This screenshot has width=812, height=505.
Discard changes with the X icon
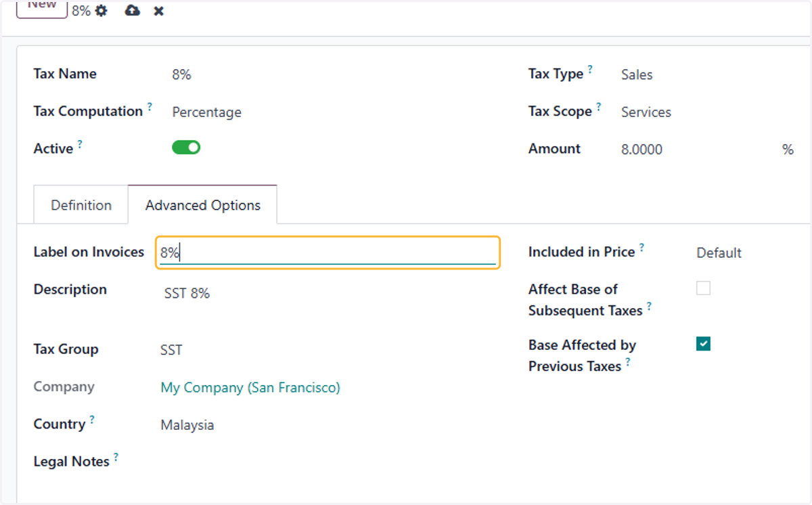(x=158, y=11)
